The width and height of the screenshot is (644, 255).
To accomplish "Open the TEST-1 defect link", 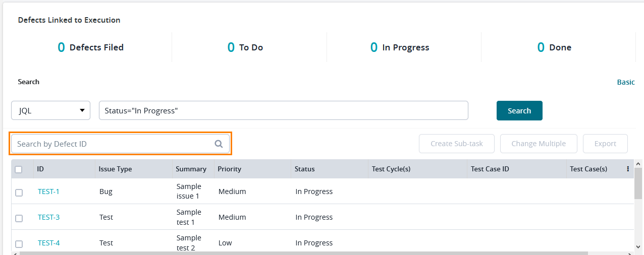I will tap(48, 192).
